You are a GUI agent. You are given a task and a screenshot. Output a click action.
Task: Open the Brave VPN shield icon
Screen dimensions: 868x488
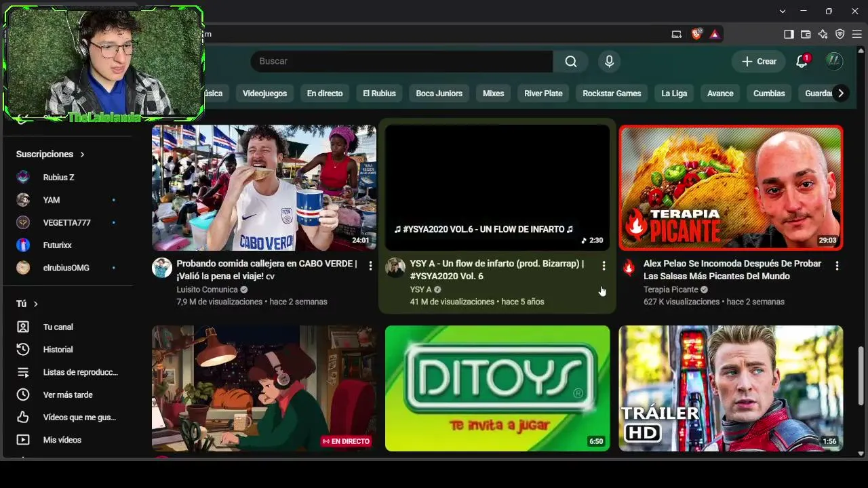(840, 34)
